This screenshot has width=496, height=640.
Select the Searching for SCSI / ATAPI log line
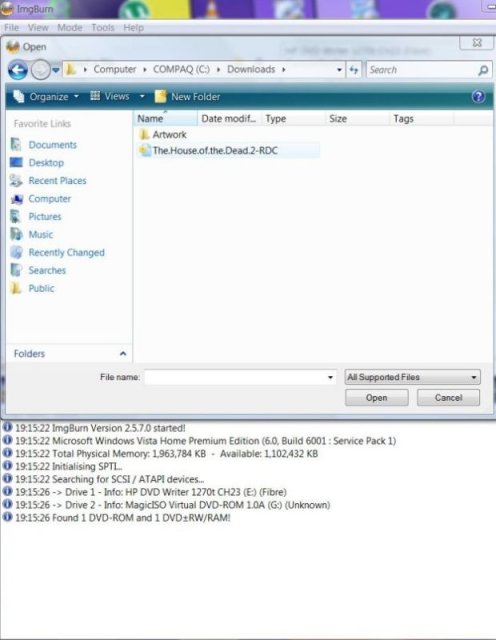point(103,479)
